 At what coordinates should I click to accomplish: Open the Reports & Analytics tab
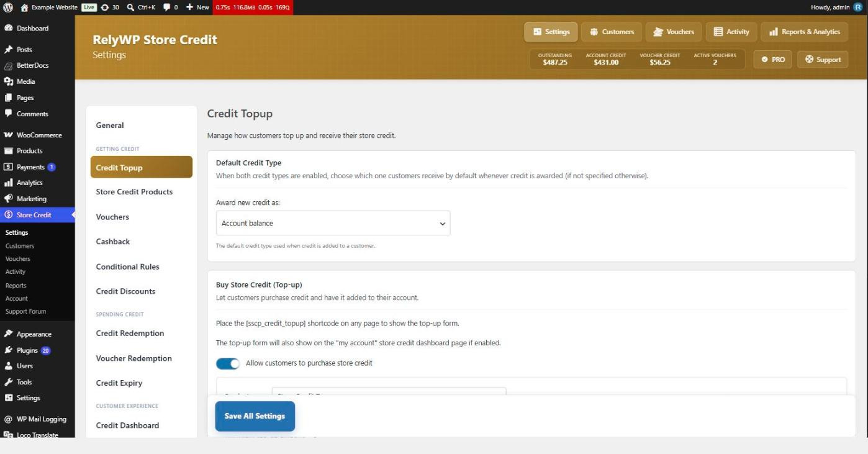[804, 32]
